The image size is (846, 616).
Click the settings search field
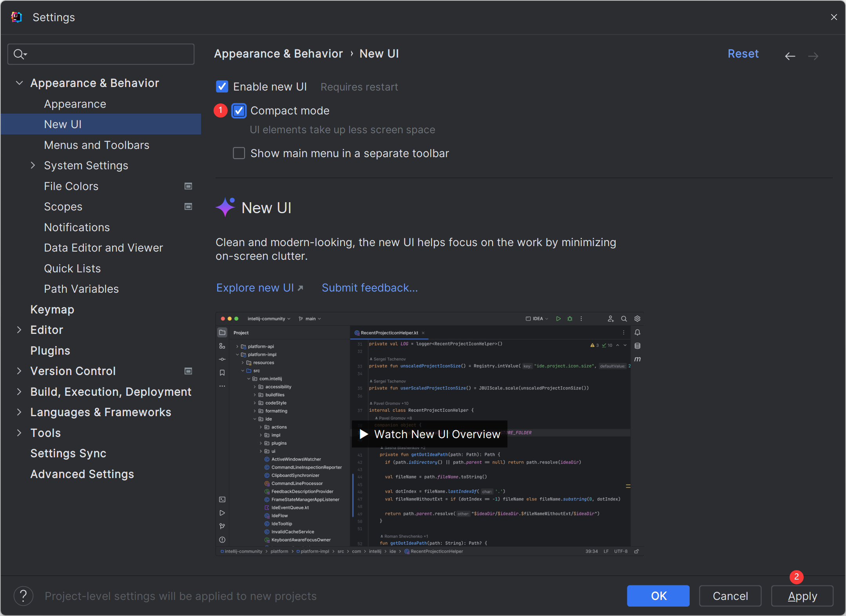coord(101,54)
